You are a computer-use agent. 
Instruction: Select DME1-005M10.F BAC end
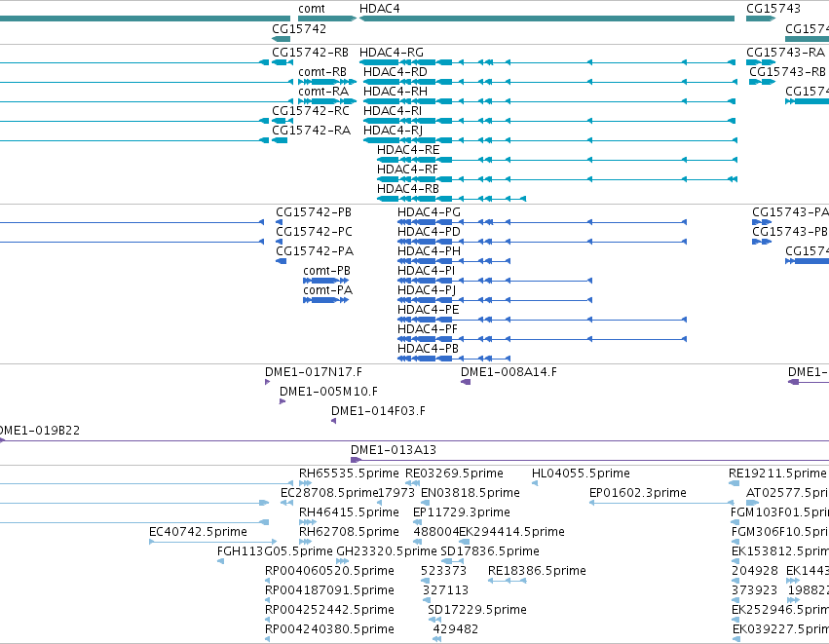pyautogui.click(x=283, y=401)
